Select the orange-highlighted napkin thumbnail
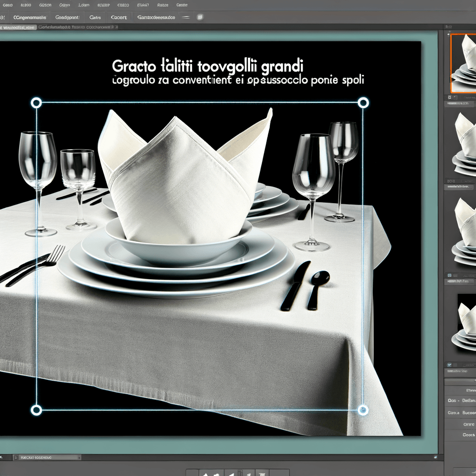Viewport: 476px width, 476px height. pyautogui.click(x=463, y=64)
